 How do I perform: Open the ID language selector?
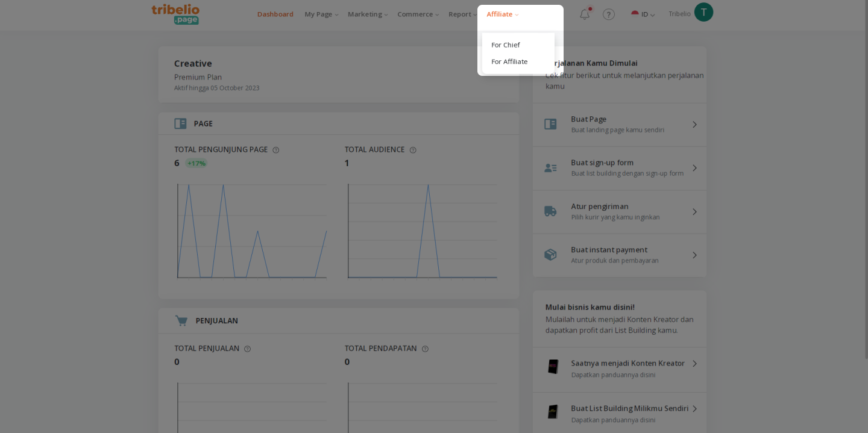click(x=643, y=14)
